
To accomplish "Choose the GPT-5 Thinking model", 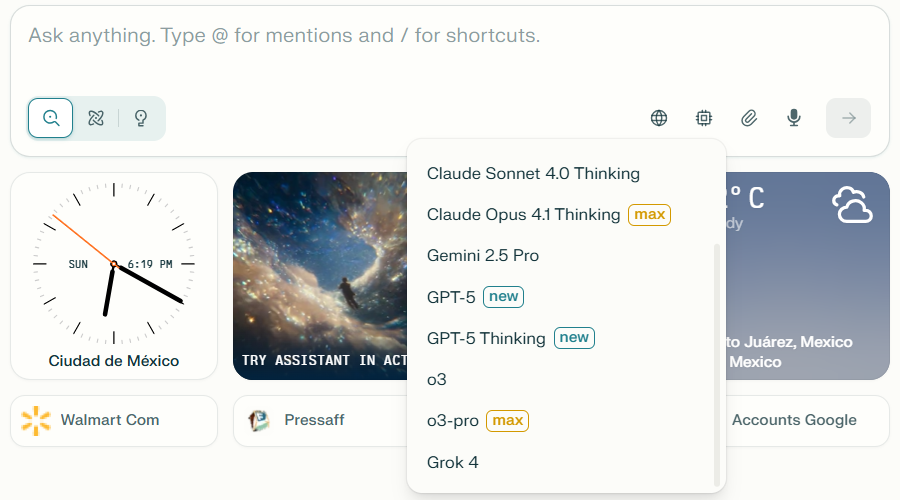I will 486,338.
